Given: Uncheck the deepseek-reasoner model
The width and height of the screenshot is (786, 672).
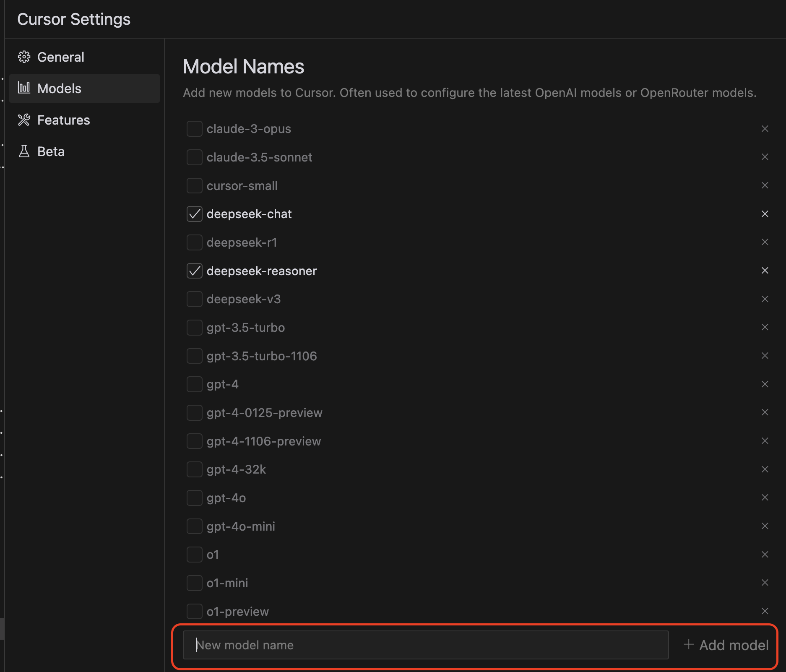Looking at the screenshot, I should 195,271.
